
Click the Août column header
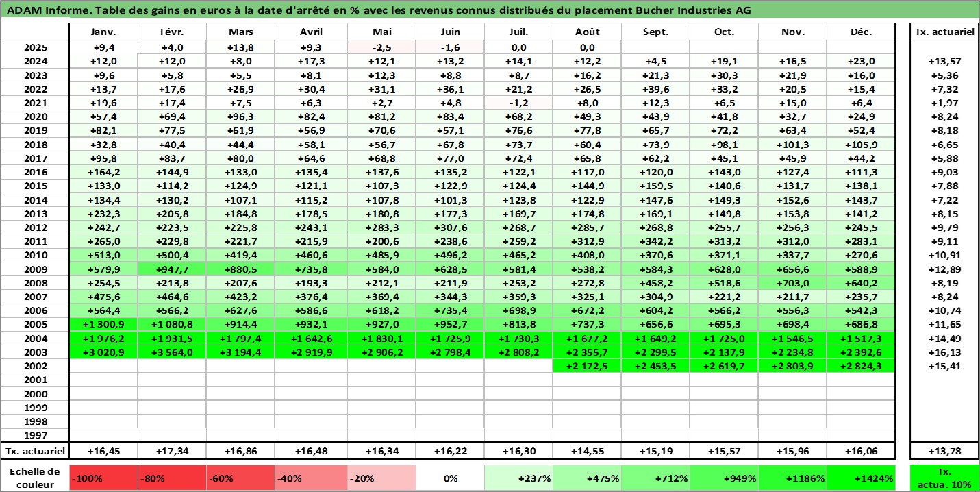(588, 32)
